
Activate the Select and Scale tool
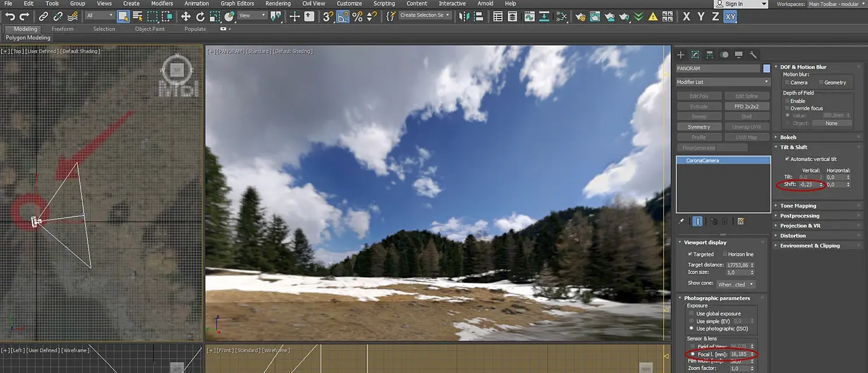coord(215,16)
